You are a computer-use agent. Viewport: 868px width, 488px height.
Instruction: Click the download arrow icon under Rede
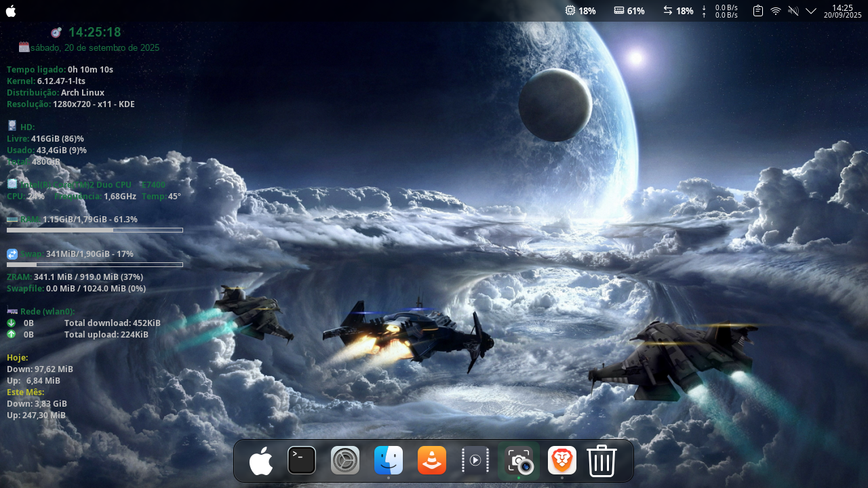point(12,323)
